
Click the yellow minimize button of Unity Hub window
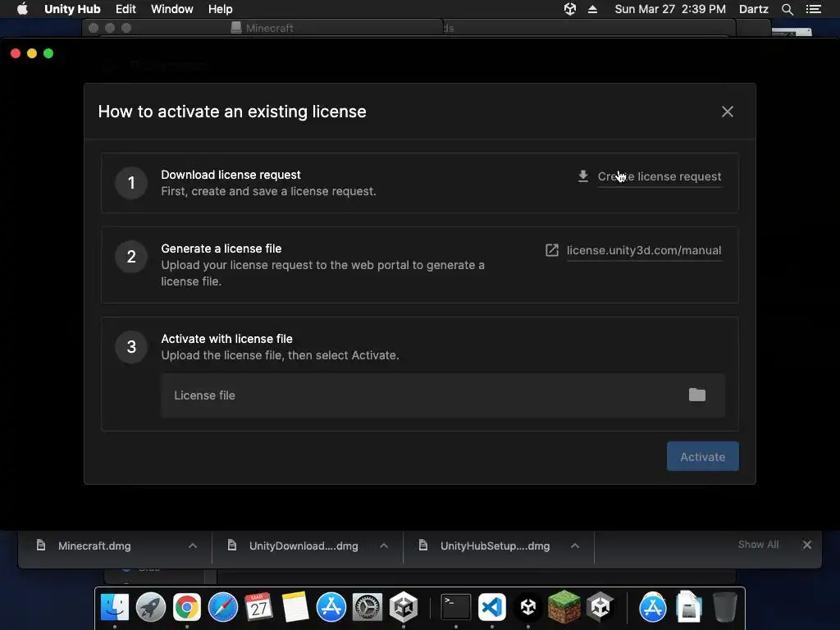tap(32, 53)
